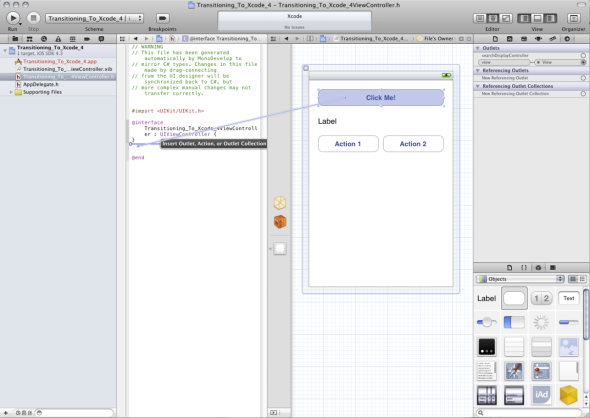590x418 pixels.
Task: Pick the Round Rect Button object
Action: pyautogui.click(x=514, y=298)
